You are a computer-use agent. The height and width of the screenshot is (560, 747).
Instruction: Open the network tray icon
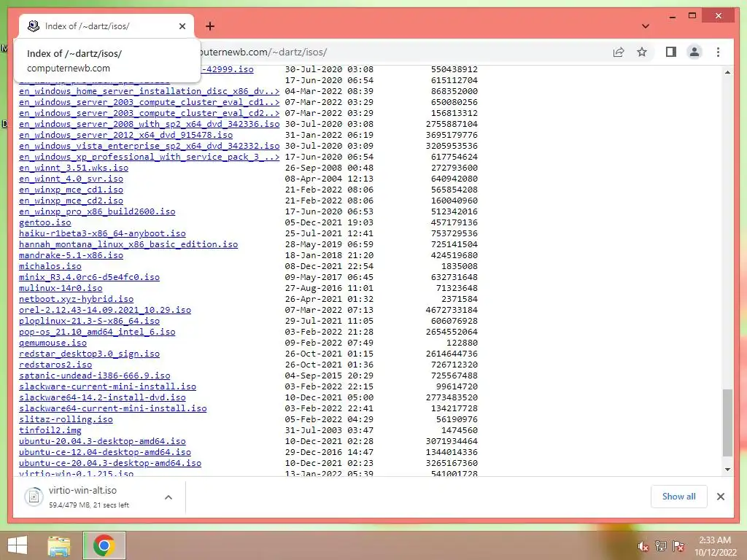[x=661, y=546]
